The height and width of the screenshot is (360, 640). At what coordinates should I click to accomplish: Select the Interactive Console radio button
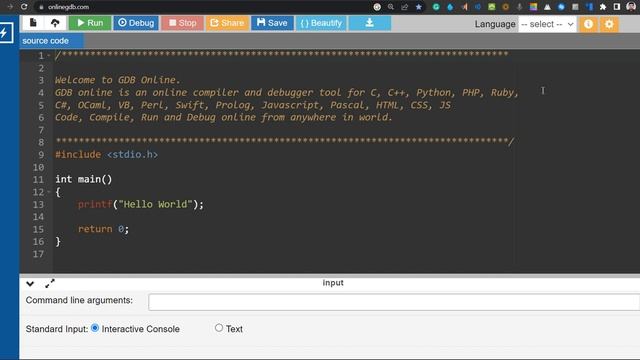(95, 328)
